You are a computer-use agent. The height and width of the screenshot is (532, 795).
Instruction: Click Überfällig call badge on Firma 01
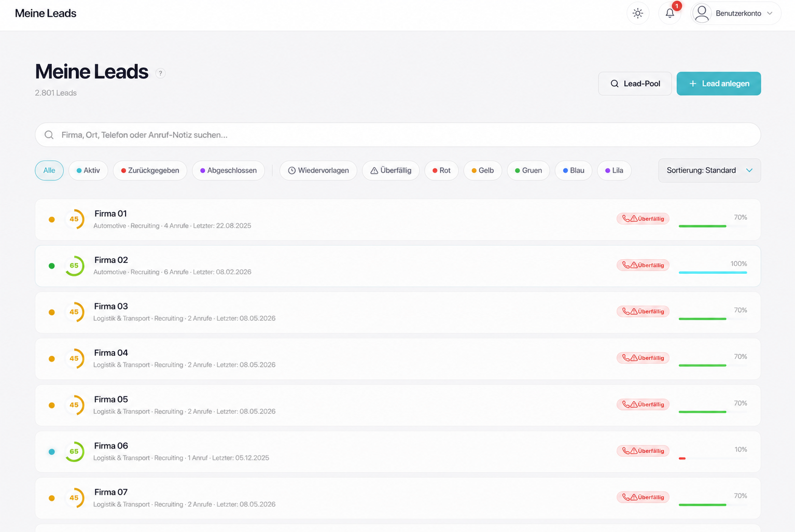point(643,219)
